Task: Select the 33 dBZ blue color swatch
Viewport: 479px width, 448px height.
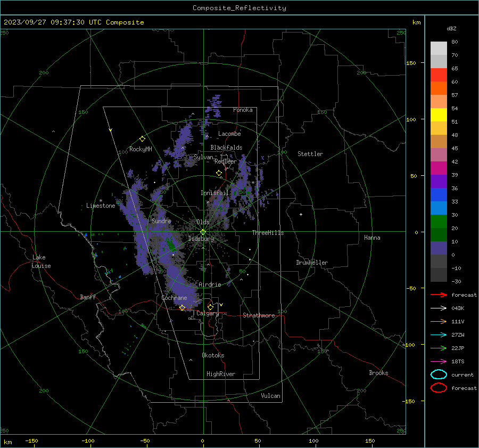Action: (439, 208)
